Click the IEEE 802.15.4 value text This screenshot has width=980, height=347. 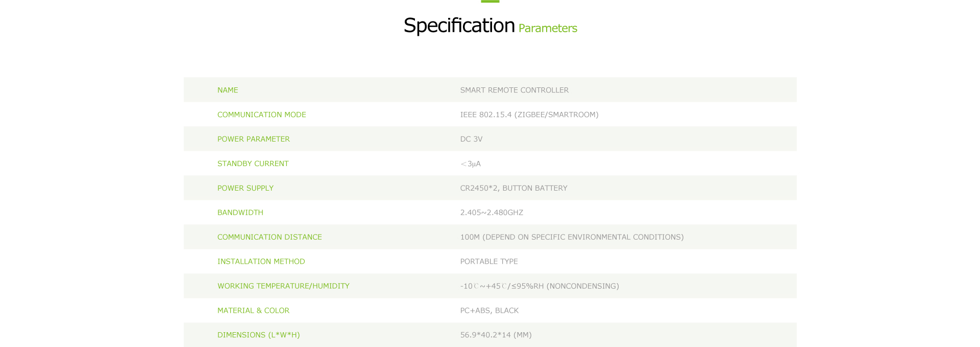[529, 114]
